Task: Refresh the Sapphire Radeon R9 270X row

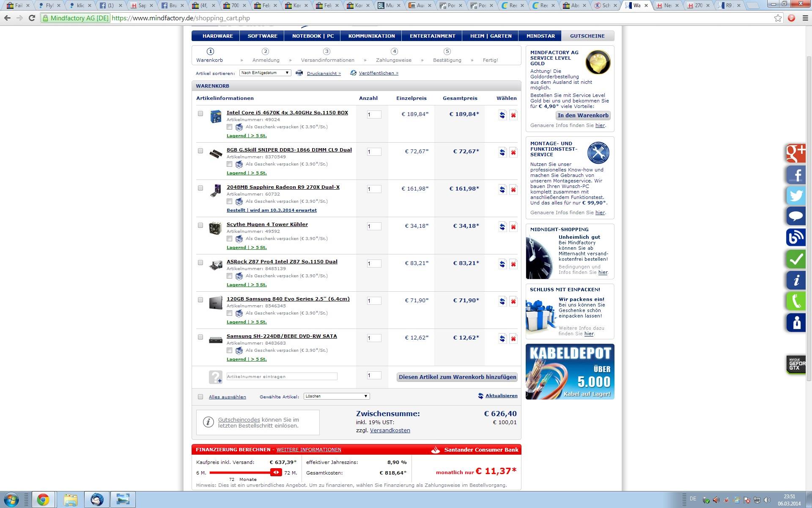Action: [502, 190]
